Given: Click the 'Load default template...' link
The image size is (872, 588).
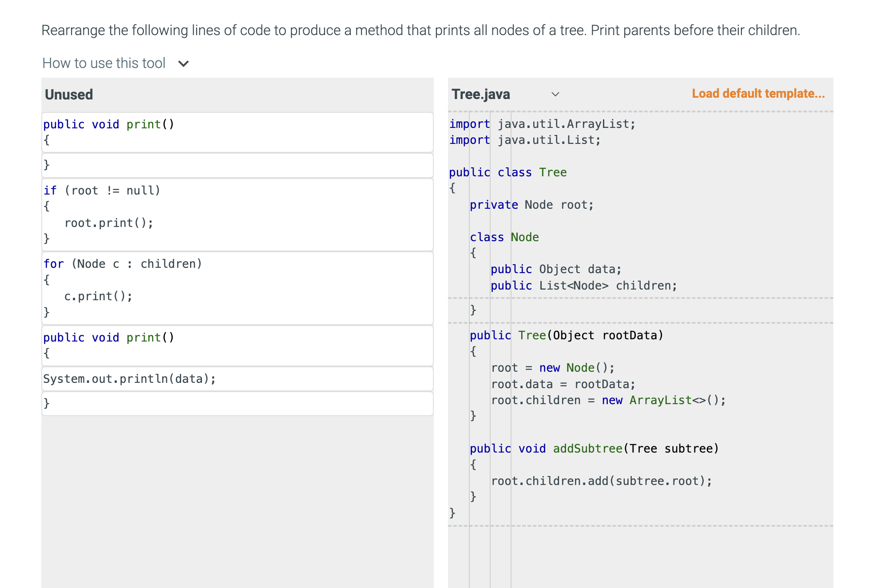Looking at the screenshot, I should (758, 93).
